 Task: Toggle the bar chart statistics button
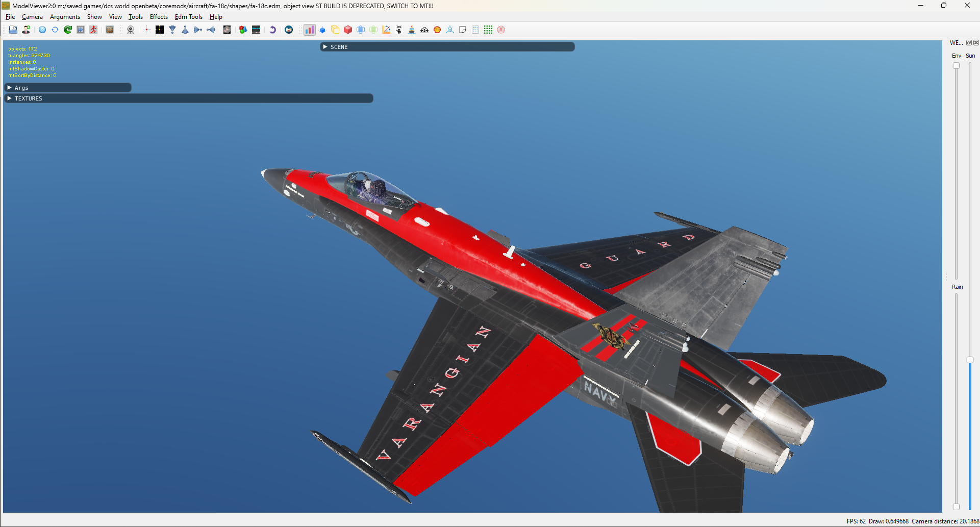click(310, 30)
